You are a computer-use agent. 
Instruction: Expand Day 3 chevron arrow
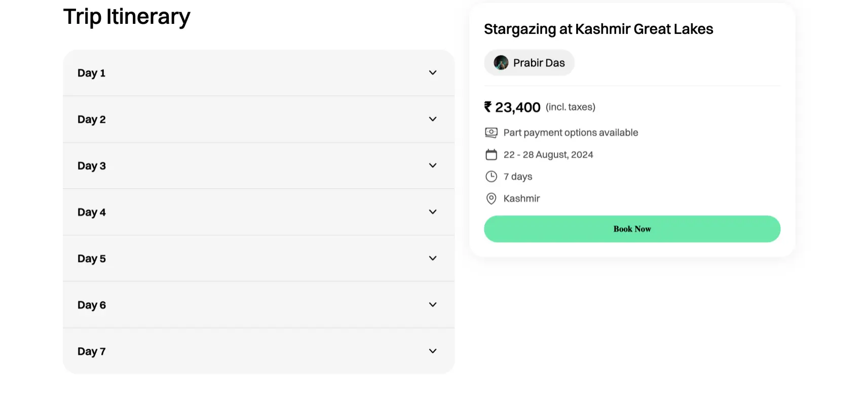pos(433,165)
